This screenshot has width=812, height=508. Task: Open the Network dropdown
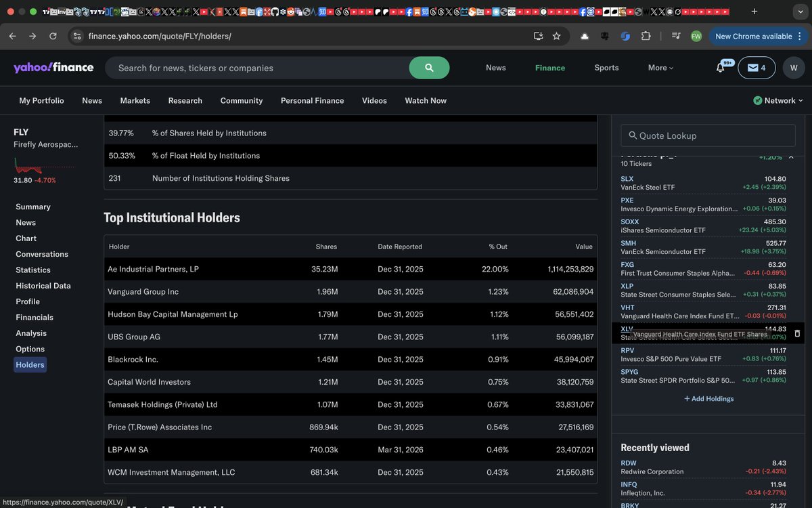pos(778,100)
